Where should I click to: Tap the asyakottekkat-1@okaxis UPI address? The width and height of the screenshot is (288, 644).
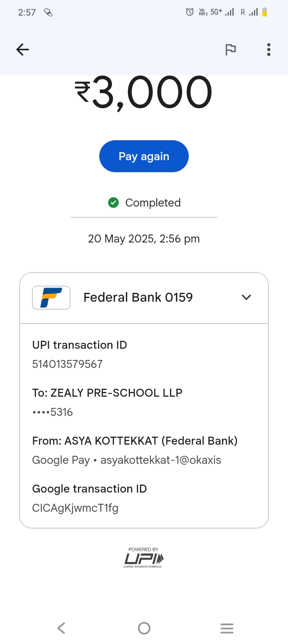pyautogui.click(x=161, y=460)
